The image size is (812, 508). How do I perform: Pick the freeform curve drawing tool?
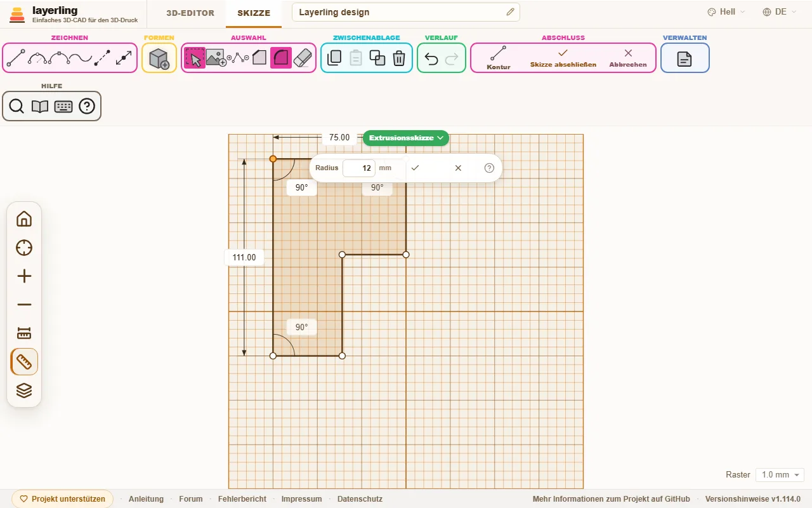(x=81, y=58)
